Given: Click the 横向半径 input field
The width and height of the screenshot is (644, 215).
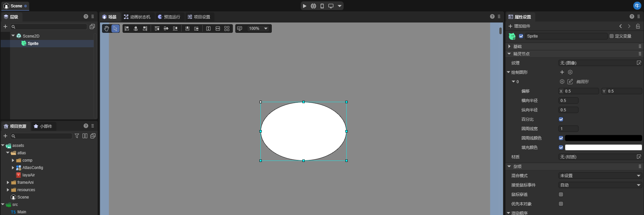Looking at the screenshot, I should tap(568, 101).
